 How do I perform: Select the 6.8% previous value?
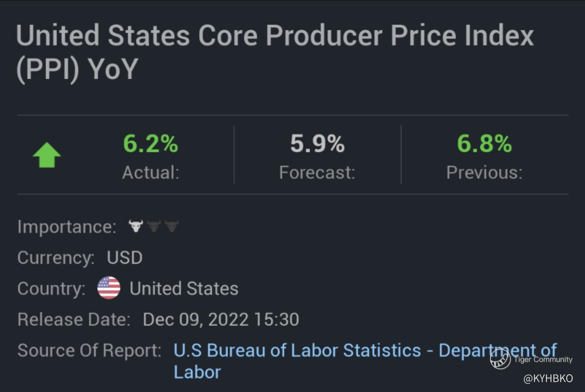pos(484,144)
